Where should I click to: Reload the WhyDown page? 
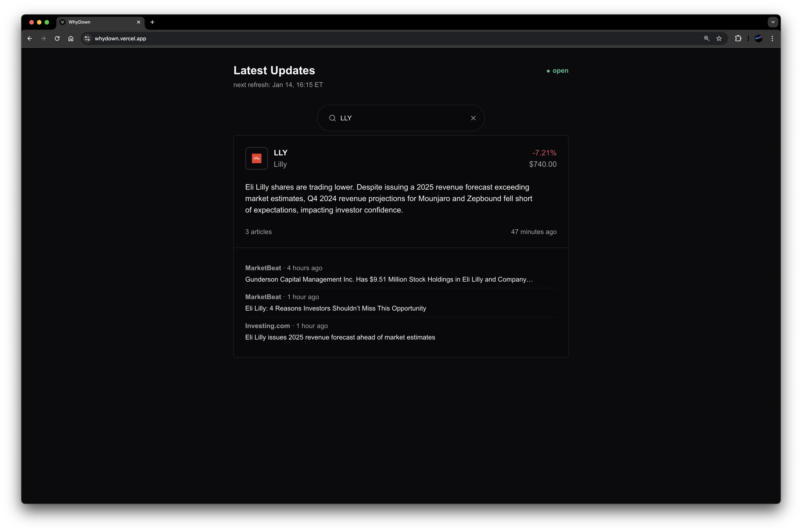(x=57, y=39)
